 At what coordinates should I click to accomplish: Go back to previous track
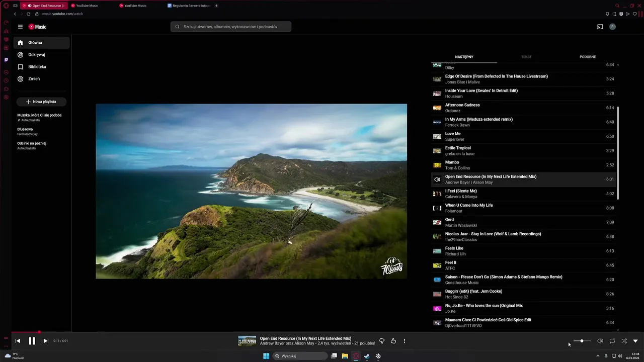18,341
